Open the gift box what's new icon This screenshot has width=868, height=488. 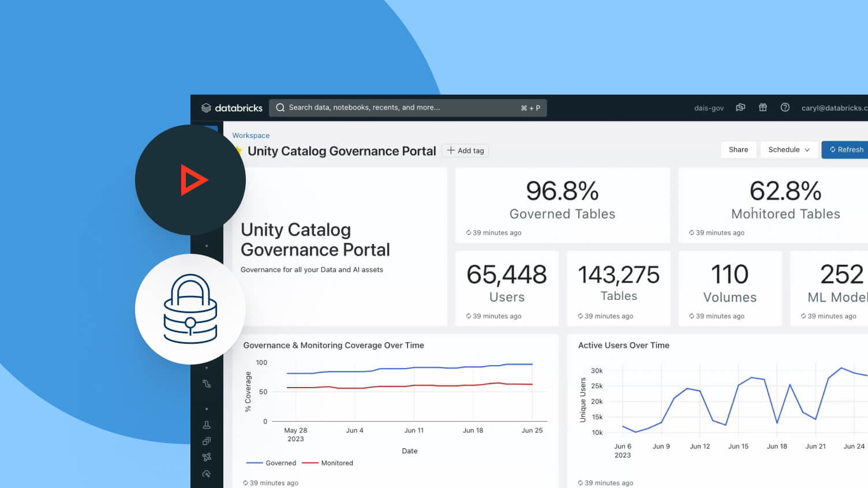point(762,107)
